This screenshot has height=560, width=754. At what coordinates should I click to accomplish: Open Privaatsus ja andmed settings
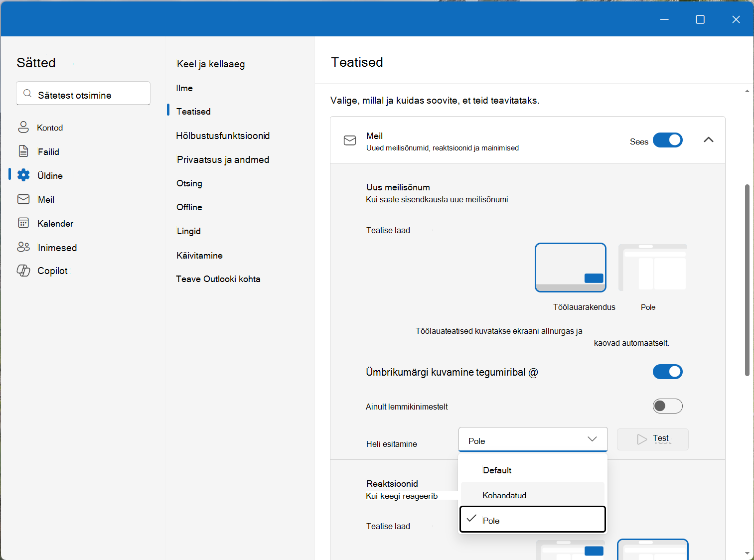[223, 159]
